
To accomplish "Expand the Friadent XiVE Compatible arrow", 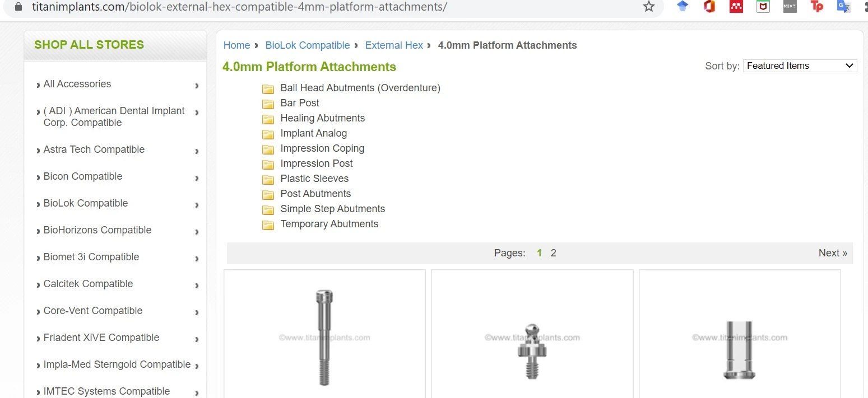I will pyautogui.click(x=197, y=339).
